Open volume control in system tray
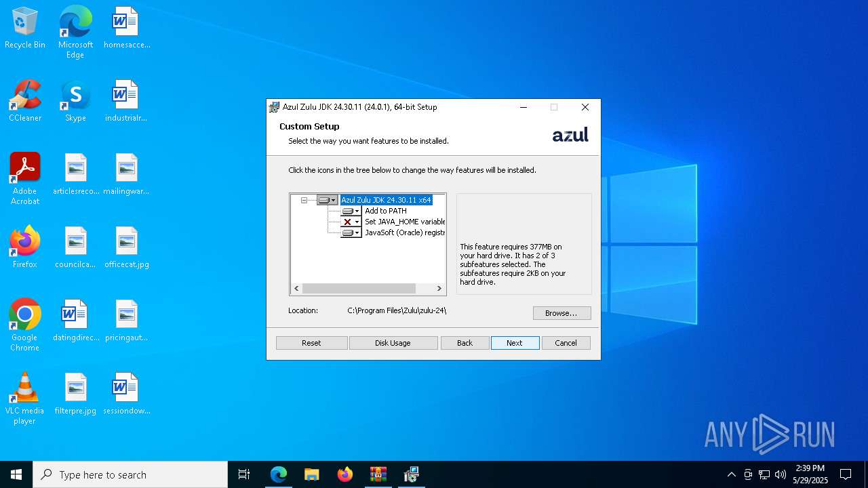The height and width of the screenshot is (488, 868). coord(781,474)
